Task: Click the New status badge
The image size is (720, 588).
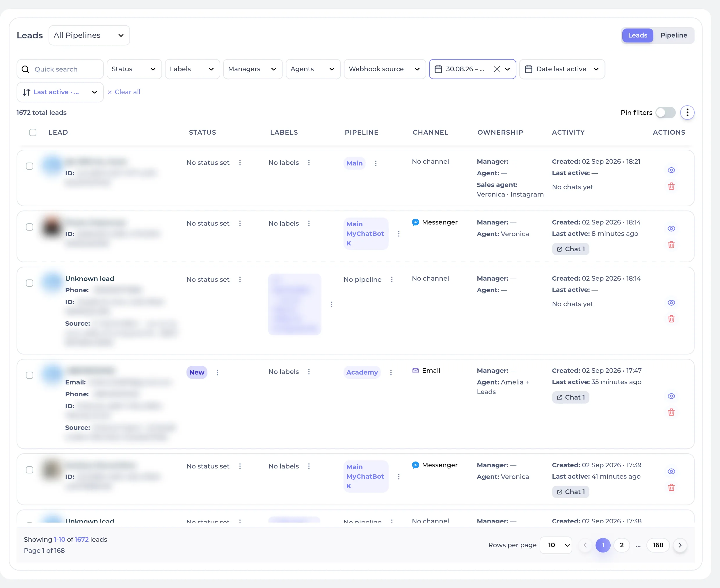Action: (x=197, y=372)
